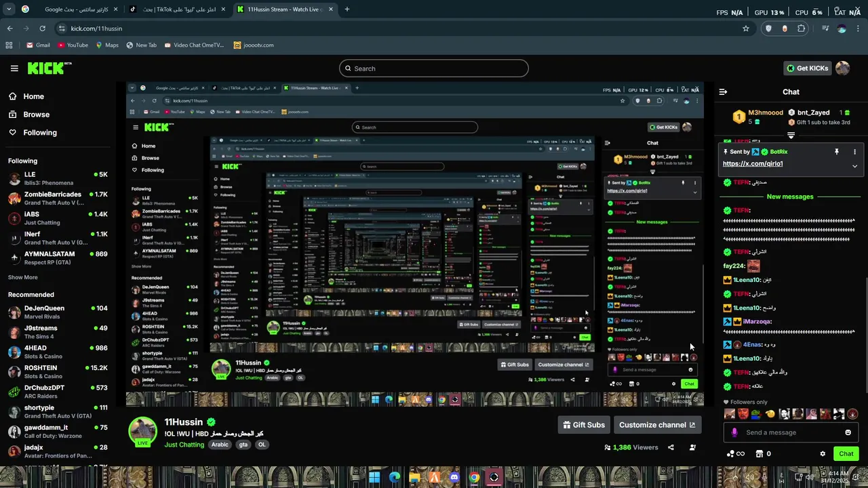Open the Gmail bookmark
868x488 pixels.
coord(38,45)
